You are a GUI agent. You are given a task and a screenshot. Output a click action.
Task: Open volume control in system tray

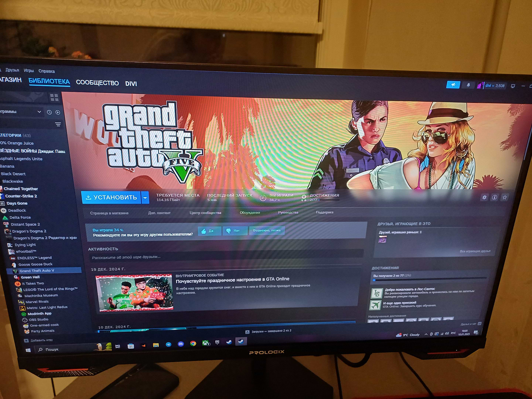pos(447,334)
